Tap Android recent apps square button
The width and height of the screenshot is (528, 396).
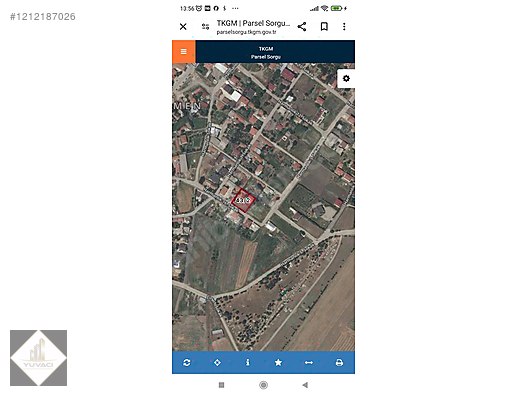[221, 385]
